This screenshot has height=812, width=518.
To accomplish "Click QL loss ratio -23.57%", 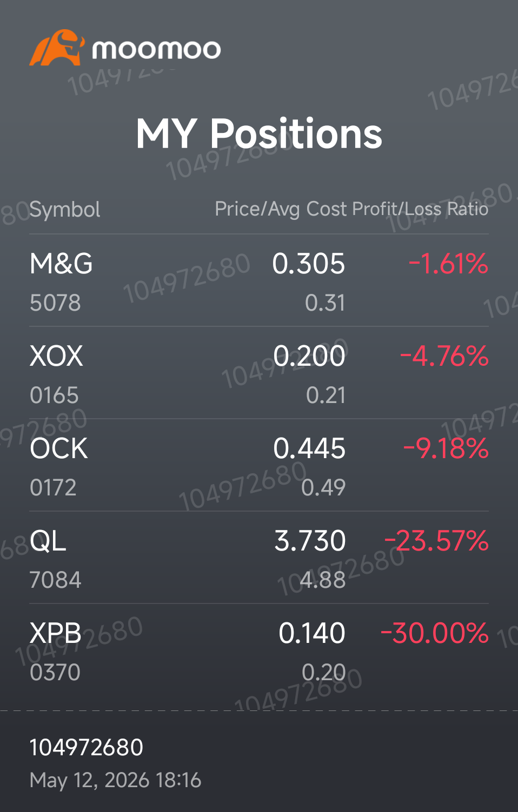I will point(436,541).
